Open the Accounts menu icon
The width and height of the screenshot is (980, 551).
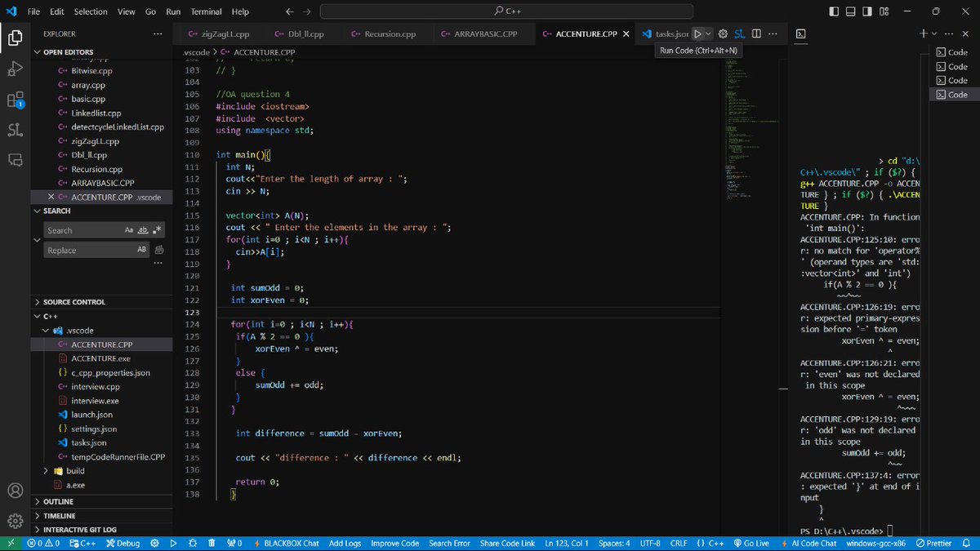pos(15,491)
